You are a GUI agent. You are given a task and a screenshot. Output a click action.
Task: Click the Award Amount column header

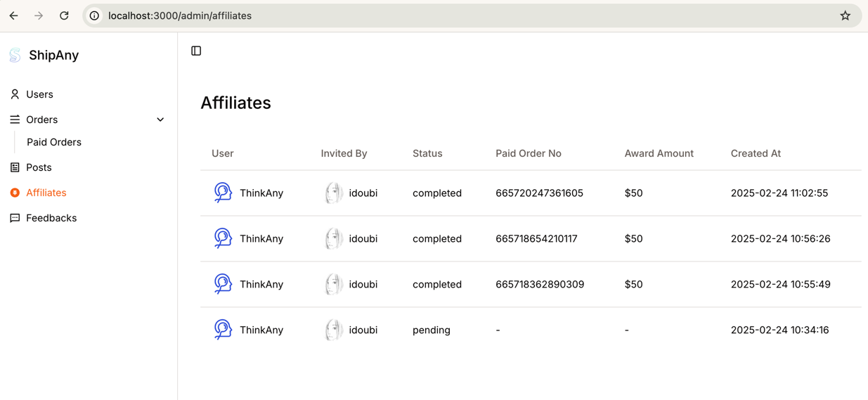click(x=659, y=153)
